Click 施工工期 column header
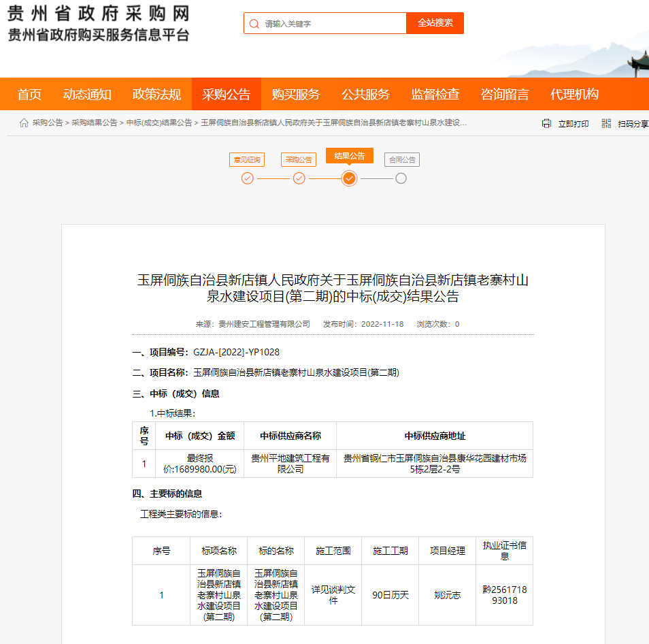The width and height of the screenshot is (649, 644). pos(390,551)
